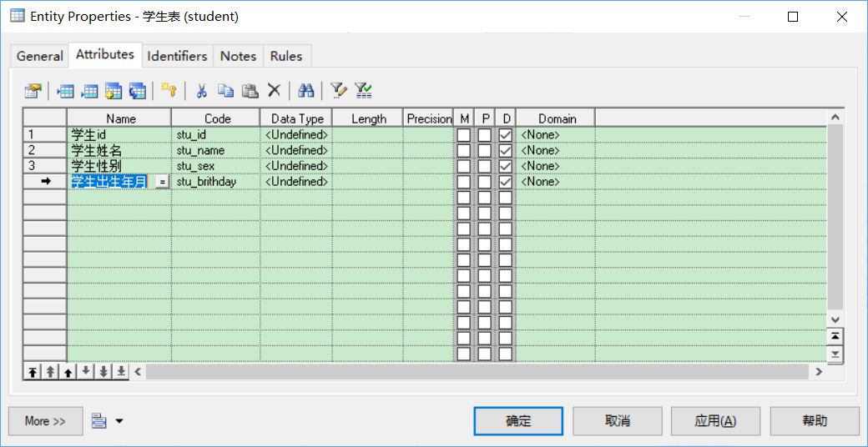The width and height of the screenshot is (868, 447).
Task: Click the Delete X icon
Action: tap(274, 91)
